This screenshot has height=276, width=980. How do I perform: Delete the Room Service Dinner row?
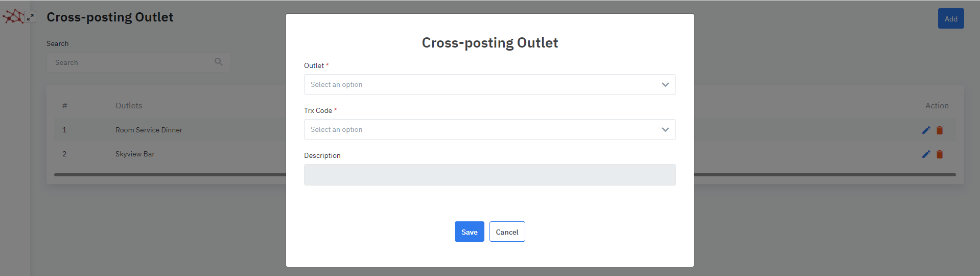click(940, 130)
